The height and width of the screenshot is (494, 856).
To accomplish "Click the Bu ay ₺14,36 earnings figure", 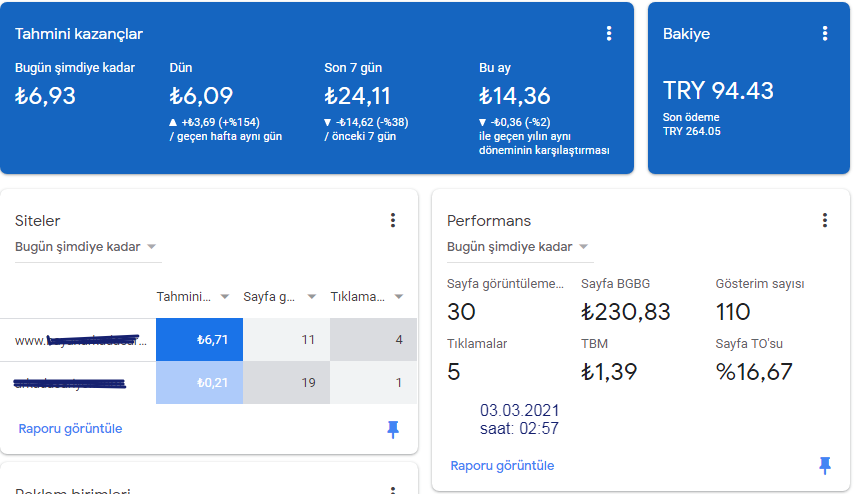I will (x=514, y=96).
